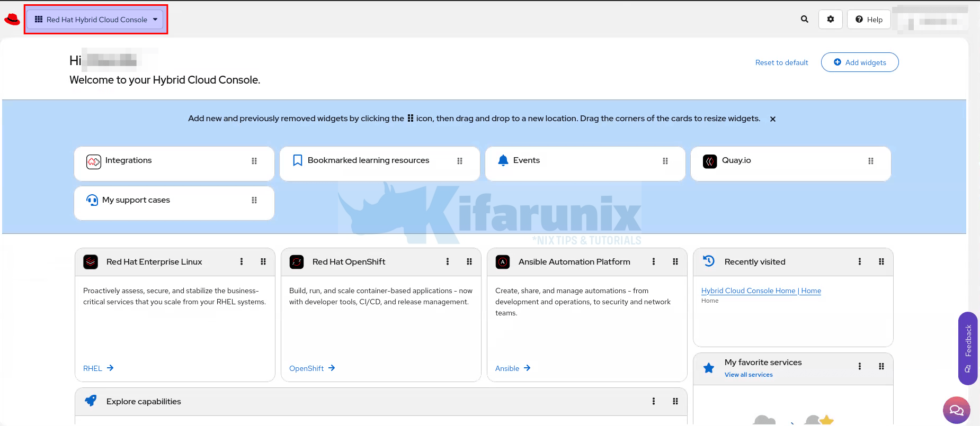Open the Help menu
This screenshot has height=426, width=980.
click(869, 20)
